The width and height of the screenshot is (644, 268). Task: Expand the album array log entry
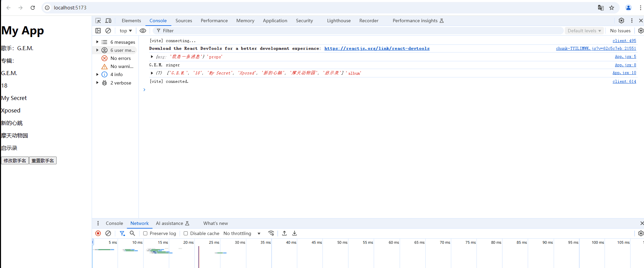click(x=152, y=73)
